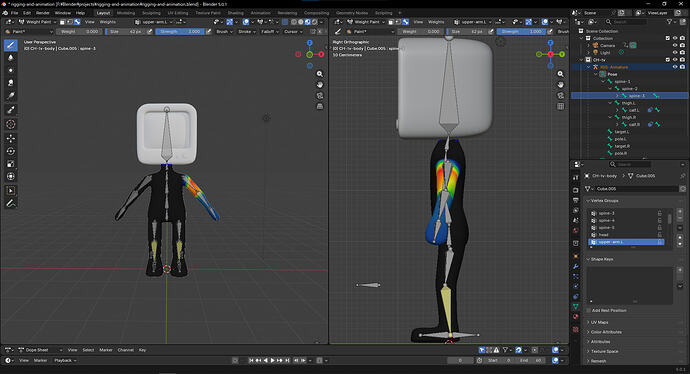
Task: Open the Marker menu in Dope Sheet
Action: 106,350
